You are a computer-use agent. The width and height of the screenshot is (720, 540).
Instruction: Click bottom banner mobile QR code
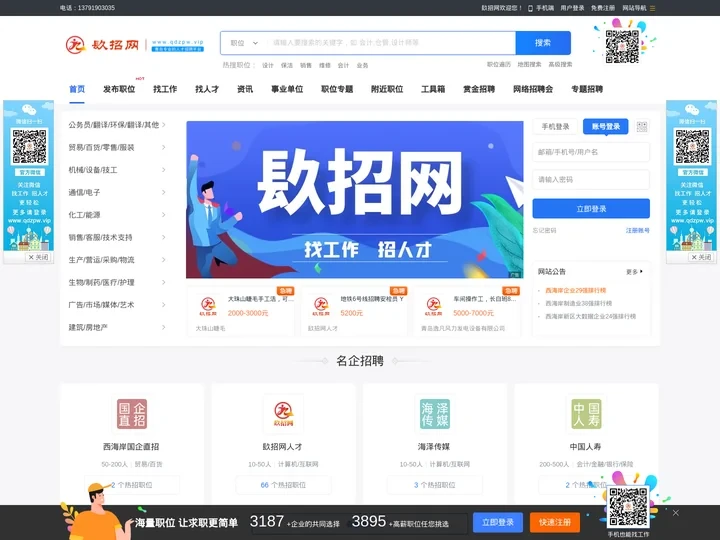[628, 507]
